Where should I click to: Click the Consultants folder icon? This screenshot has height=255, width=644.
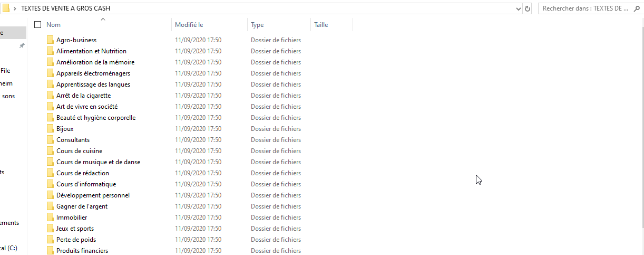point(50,140)
